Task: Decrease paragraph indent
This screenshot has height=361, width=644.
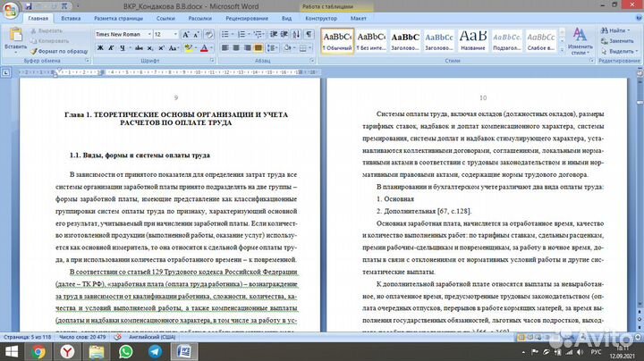Action: [274, 35]
